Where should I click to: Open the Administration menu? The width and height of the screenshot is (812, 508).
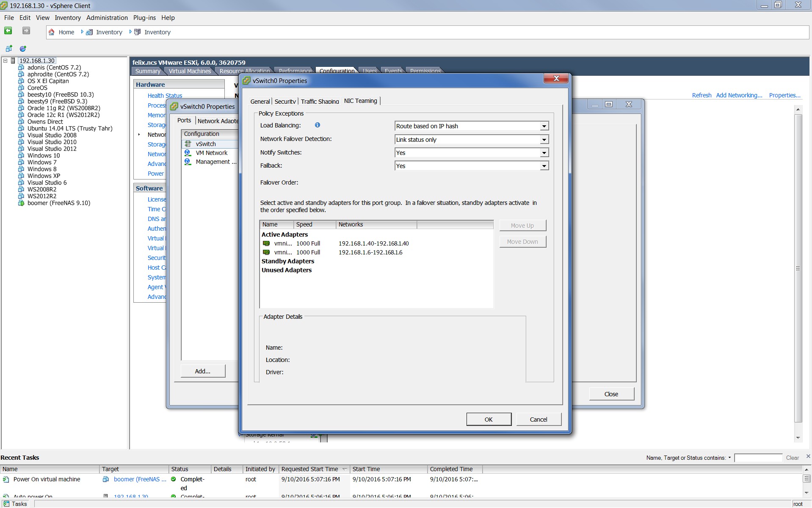(x=107, y=18)
